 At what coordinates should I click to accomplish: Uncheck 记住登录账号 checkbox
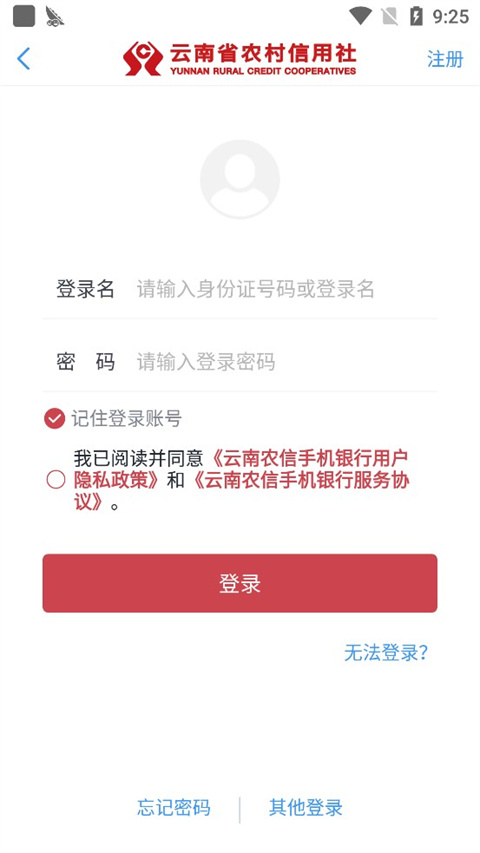(x=54, y=418)
